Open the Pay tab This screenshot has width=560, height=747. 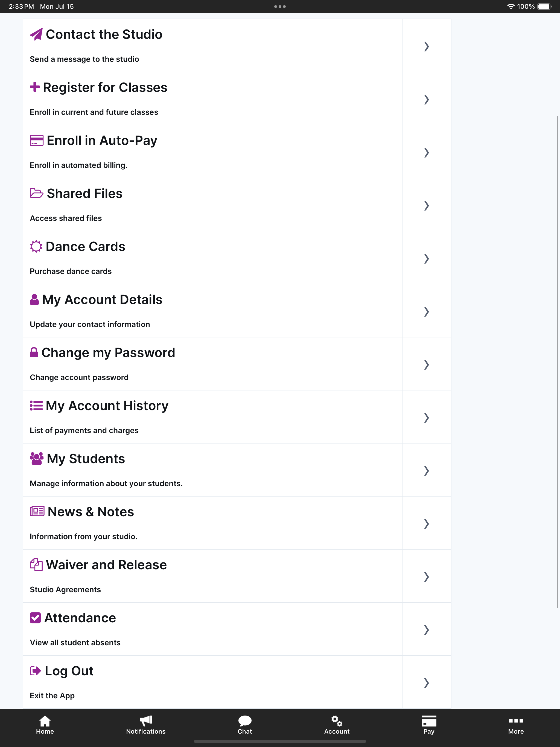(x=429, y=725)
